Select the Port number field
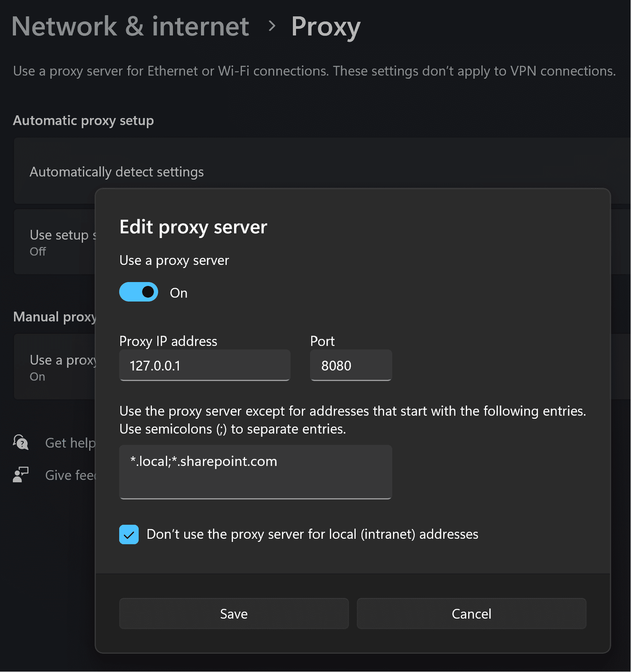Viewport: 631px width, 672px height. [x=350, y=365]
